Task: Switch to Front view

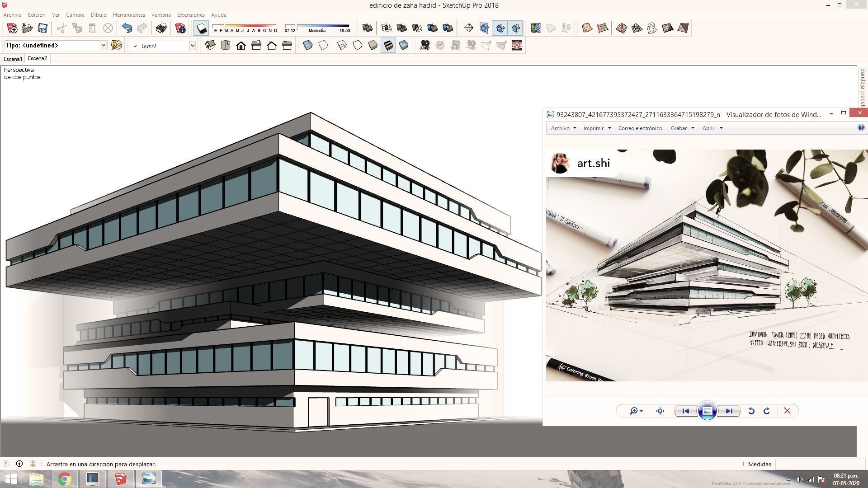Action: coord(241,45)
